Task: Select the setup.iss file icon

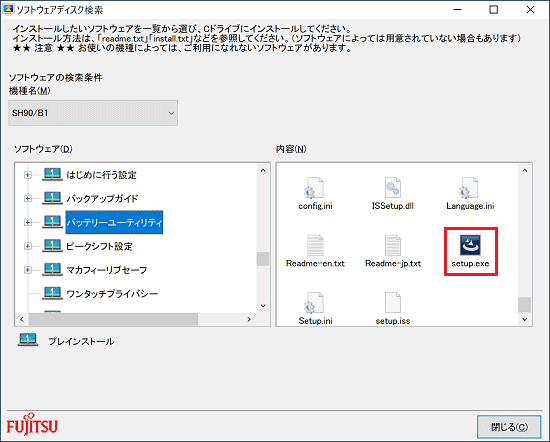Action: click(393, 302)
